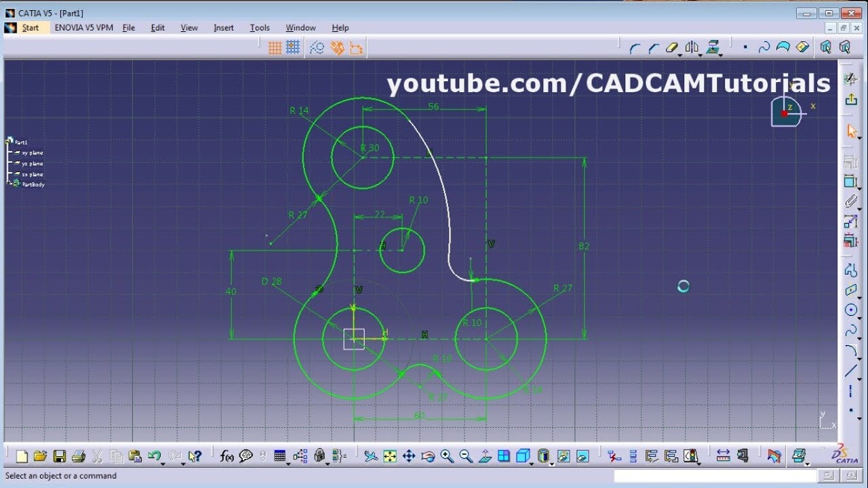Select the 82 vertical dimension value
This screenshot has width=868, height=488.
(584, 246)
